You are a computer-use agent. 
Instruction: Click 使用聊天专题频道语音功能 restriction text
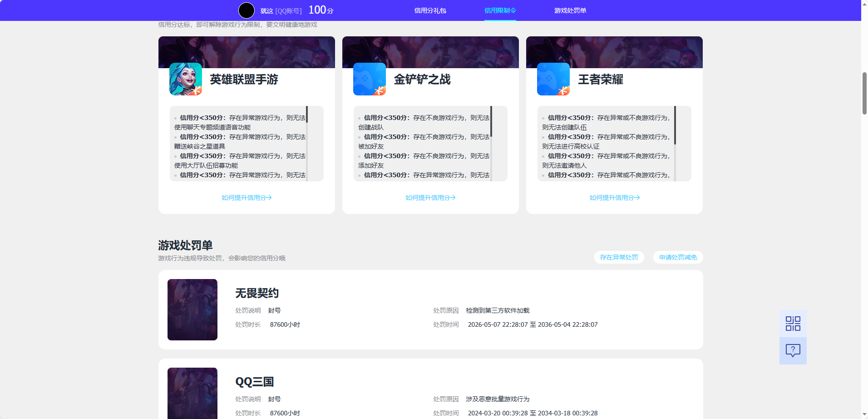[x=212, y=127]
